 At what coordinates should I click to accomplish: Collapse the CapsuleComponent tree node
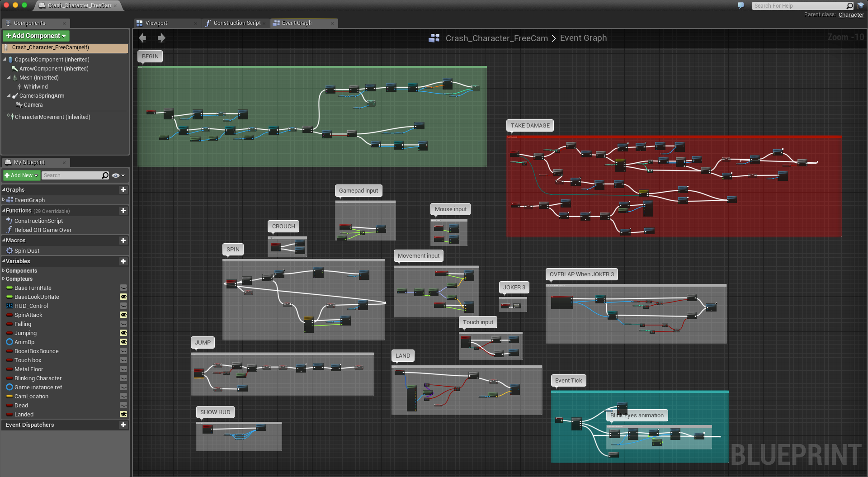pos(5,59)
